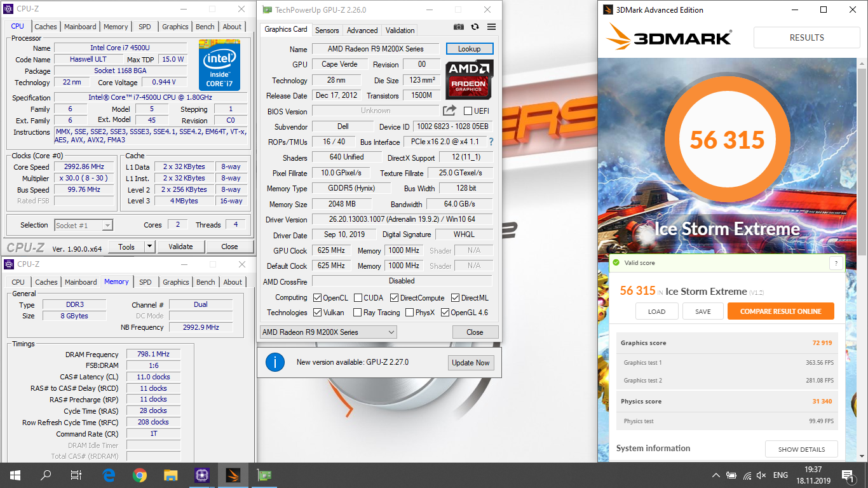Click volume speaker icon in tray
The width and height of the screenshot is (868, 488).
click(x=761, y=475)
